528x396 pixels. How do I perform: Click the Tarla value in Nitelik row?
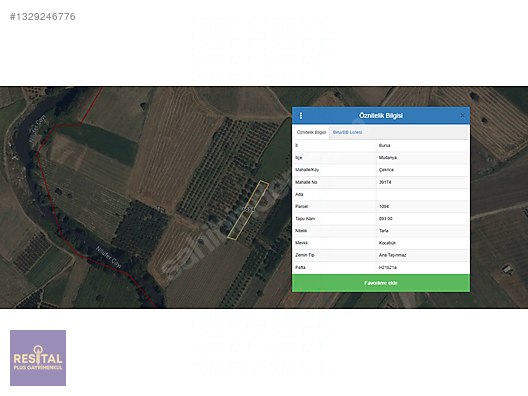pos(384,231)
